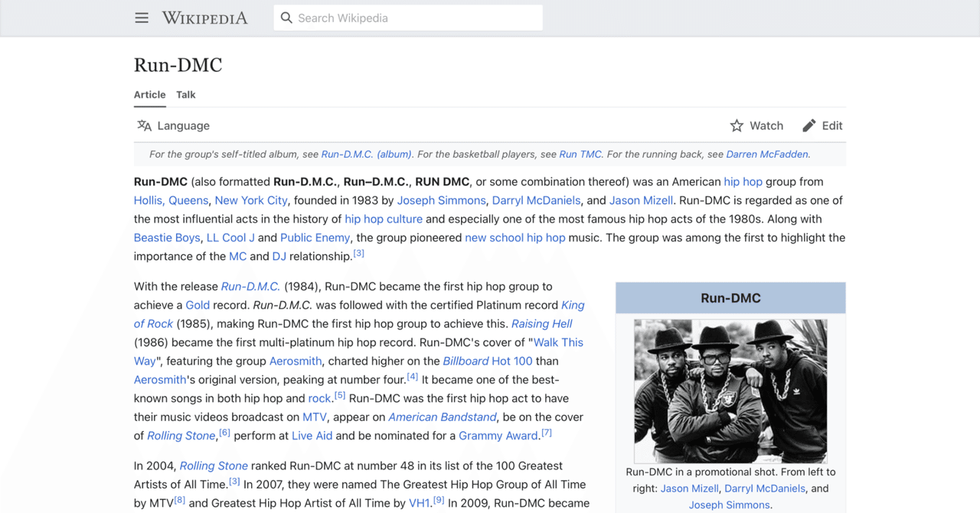Image resolution: width=980 pixels, height=513 pixels.
Task: Click the search magnifier icon
Action: point(286,18)
